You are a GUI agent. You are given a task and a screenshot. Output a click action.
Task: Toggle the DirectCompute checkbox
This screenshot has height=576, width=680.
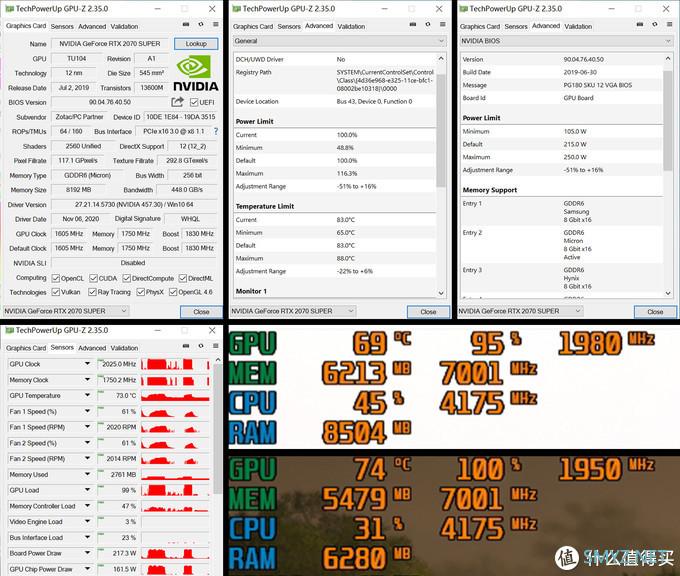coord(127,278)
